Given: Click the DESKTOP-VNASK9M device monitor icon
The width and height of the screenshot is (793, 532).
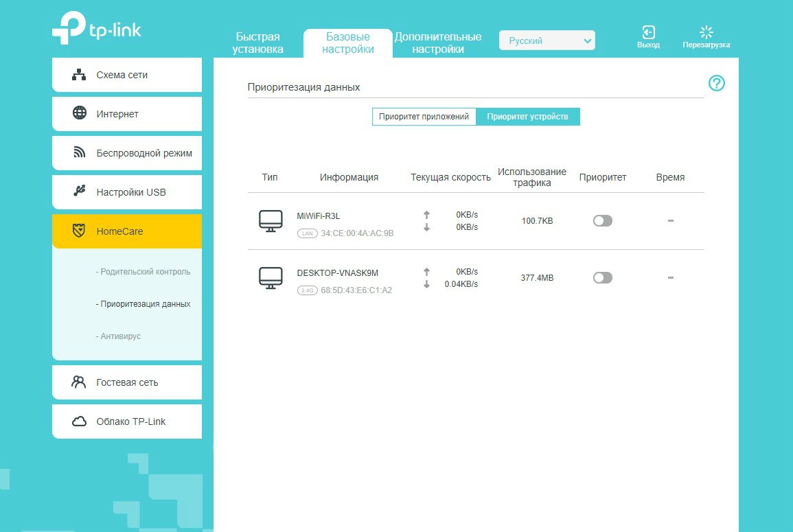Looking at the screenshot, I should (x=271, y=278).
